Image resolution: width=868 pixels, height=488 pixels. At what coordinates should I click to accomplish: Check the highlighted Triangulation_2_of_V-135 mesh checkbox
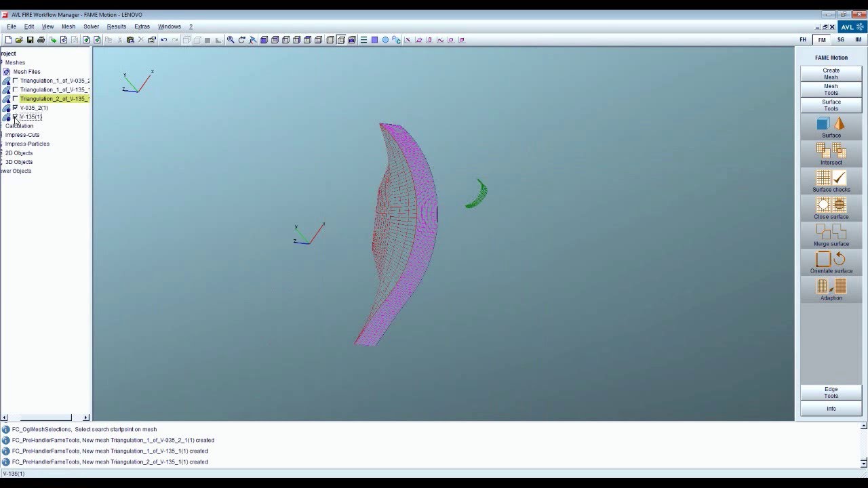tap(16, 99)
